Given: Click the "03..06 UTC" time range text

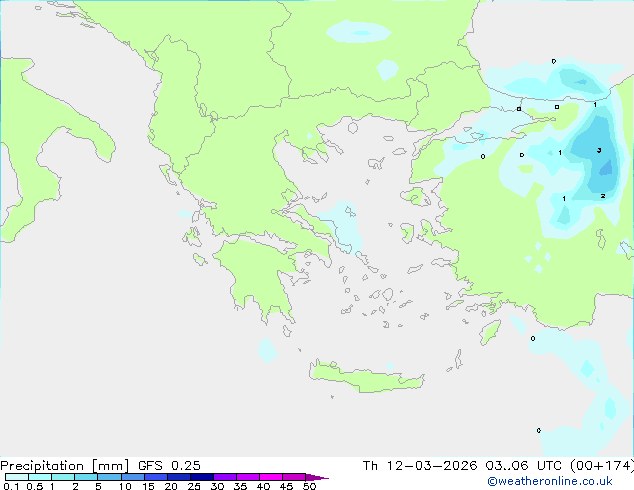Looking at the screenshot, I should [x=524, y=465].
